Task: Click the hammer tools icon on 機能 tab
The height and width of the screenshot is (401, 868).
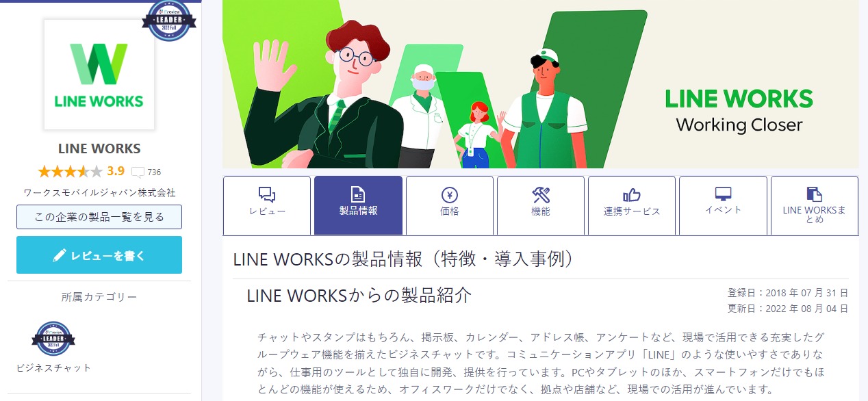Action: point(541,194)
